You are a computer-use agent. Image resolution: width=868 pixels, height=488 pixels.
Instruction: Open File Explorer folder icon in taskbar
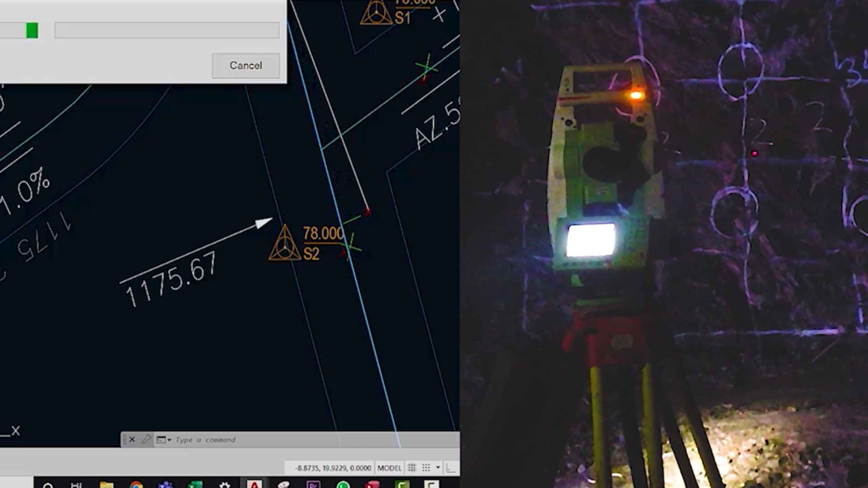(x=106, y=484)
